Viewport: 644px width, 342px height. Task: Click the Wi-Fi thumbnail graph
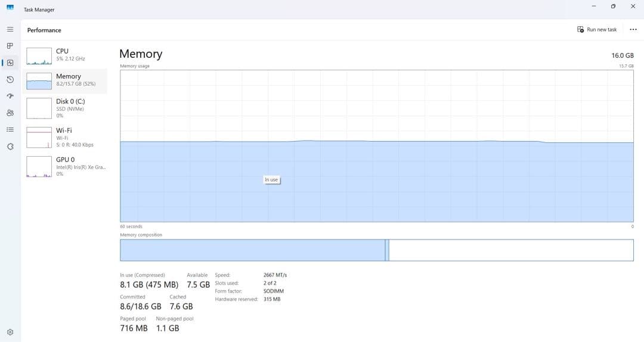(39, 137)
